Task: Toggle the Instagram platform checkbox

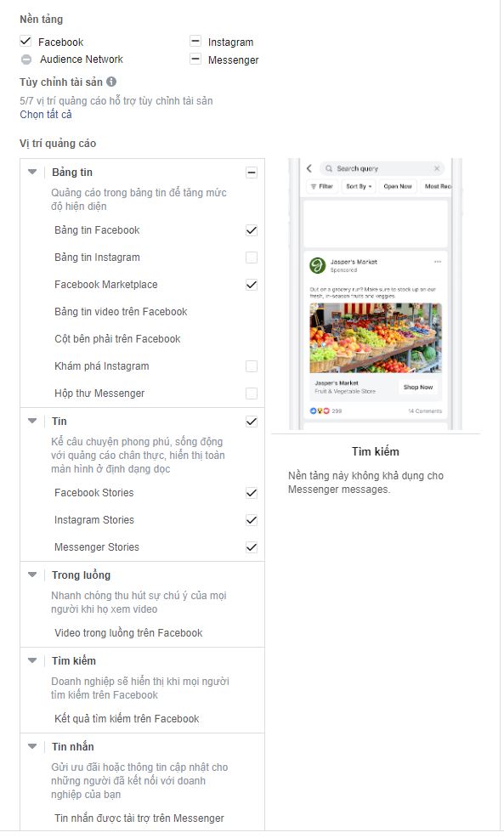Action: pos(195,41)
